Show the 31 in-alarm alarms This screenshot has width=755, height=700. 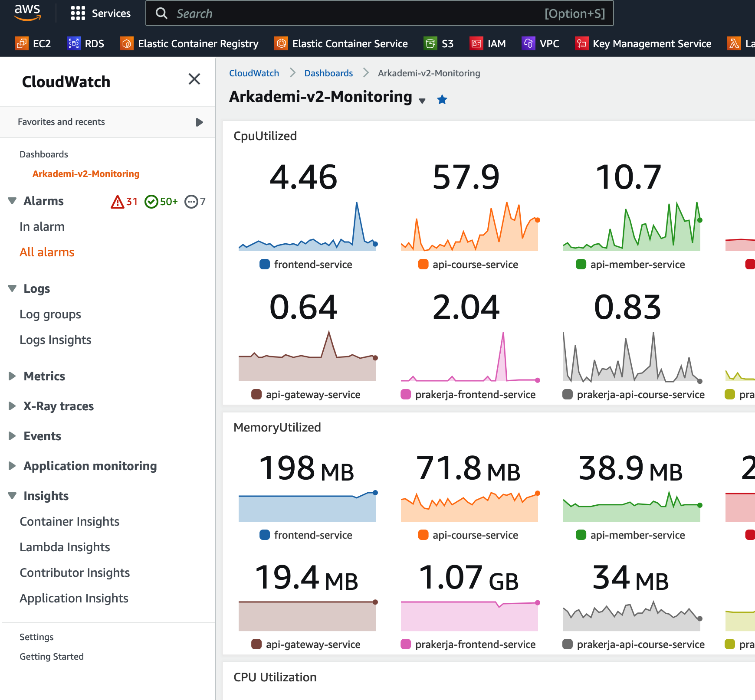[125, 202]
